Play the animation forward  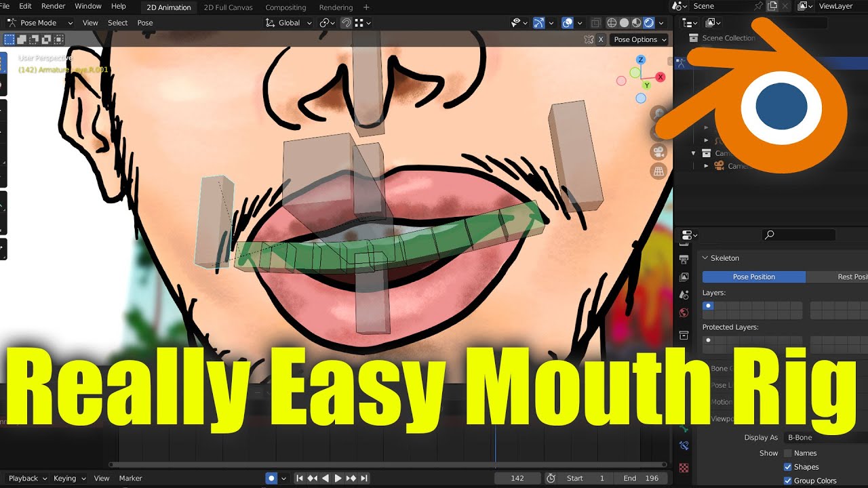(x=338, y=478)
